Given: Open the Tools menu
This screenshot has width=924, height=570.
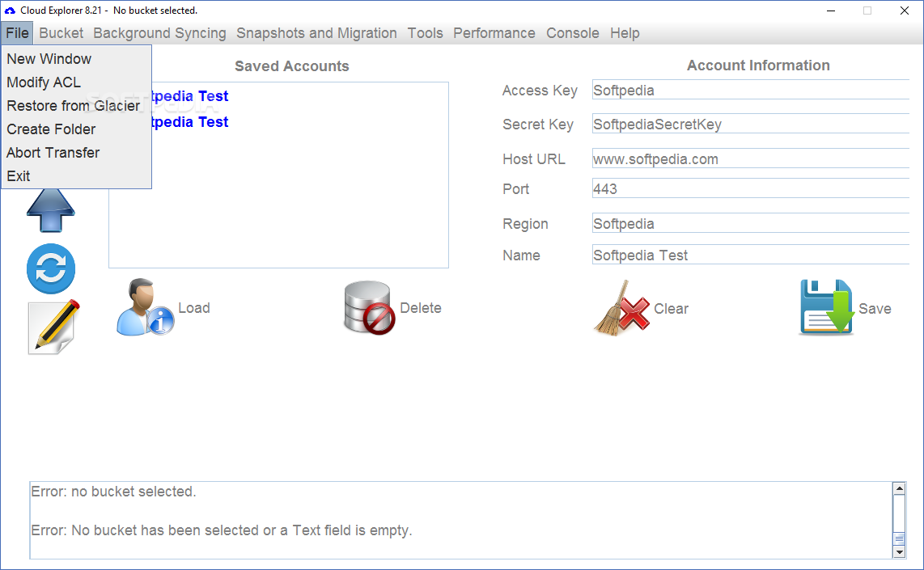Looking at the screenshot, I should (425, 33).
